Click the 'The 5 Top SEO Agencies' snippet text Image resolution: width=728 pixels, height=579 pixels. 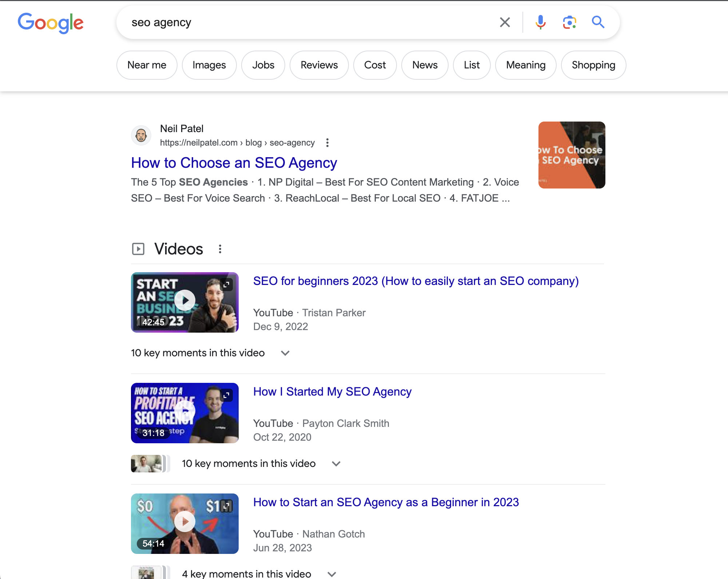click(189, 182)
